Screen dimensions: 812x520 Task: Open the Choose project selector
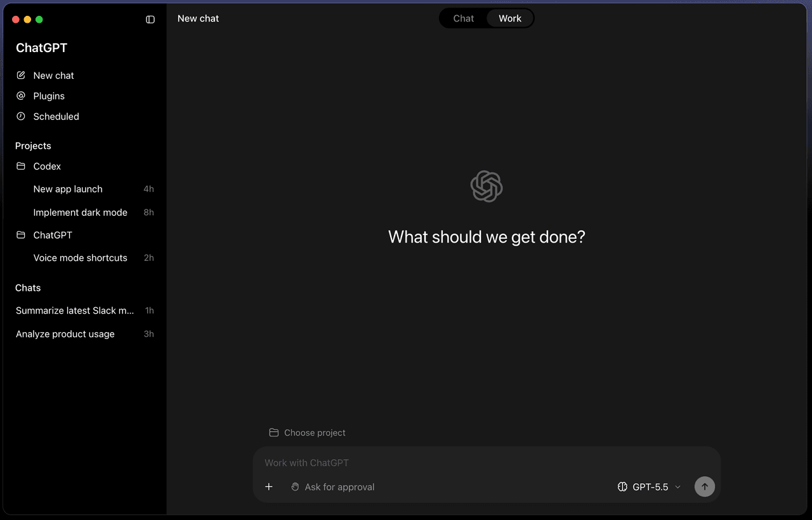[x=308, y=432]
